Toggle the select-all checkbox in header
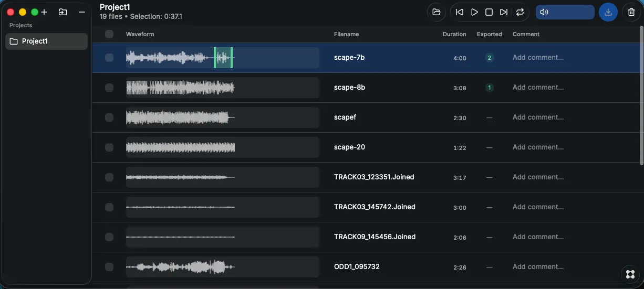This screenshot has width=644, height=289. [x=109, y=34]
